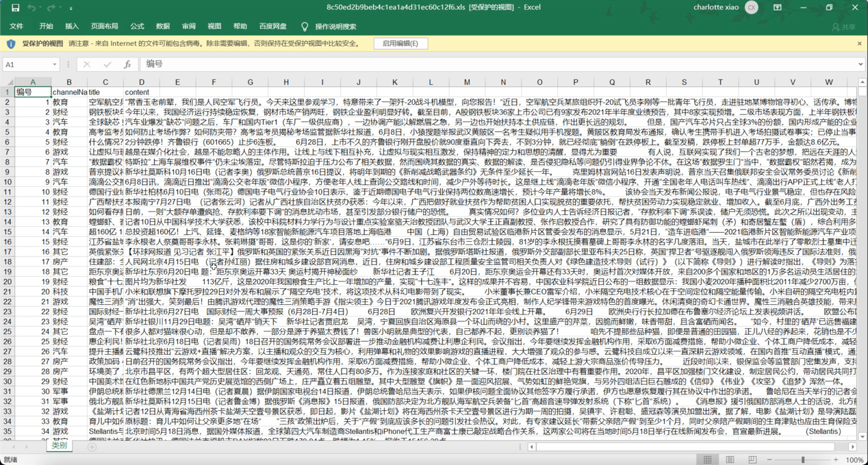Click the zoom slider handle
This screenshot has height=465, width=868.
point(803,460)
